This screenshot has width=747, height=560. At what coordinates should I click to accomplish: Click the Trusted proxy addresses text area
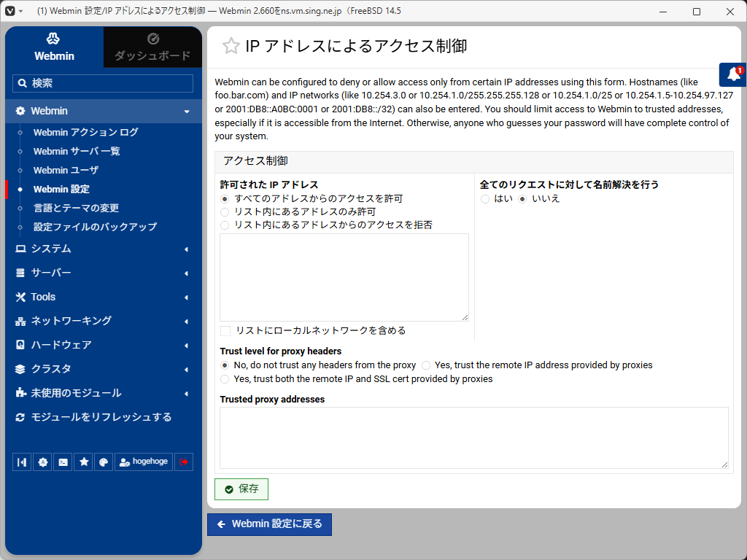(474, 437)
